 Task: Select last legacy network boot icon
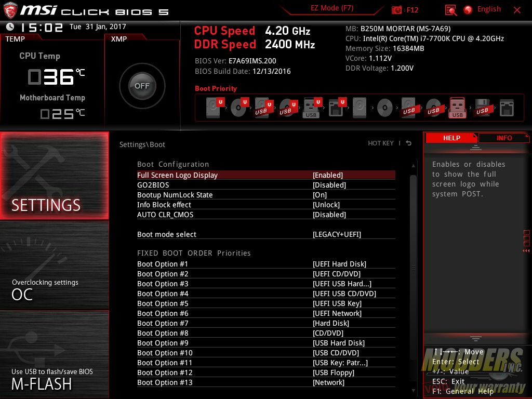[507, 108]
